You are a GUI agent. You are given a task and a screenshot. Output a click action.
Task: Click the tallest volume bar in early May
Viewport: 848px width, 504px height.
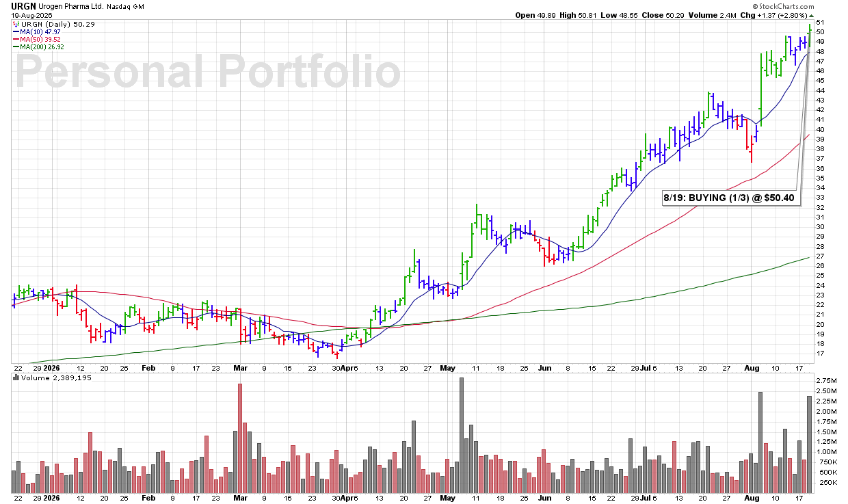[x=462, y=435]
